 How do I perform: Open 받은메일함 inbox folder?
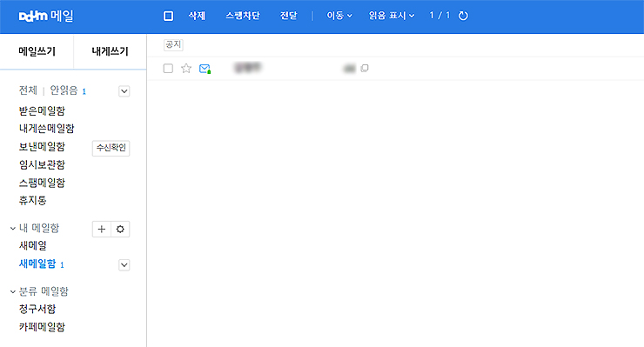pyautogui.click(x=42, y=110)
